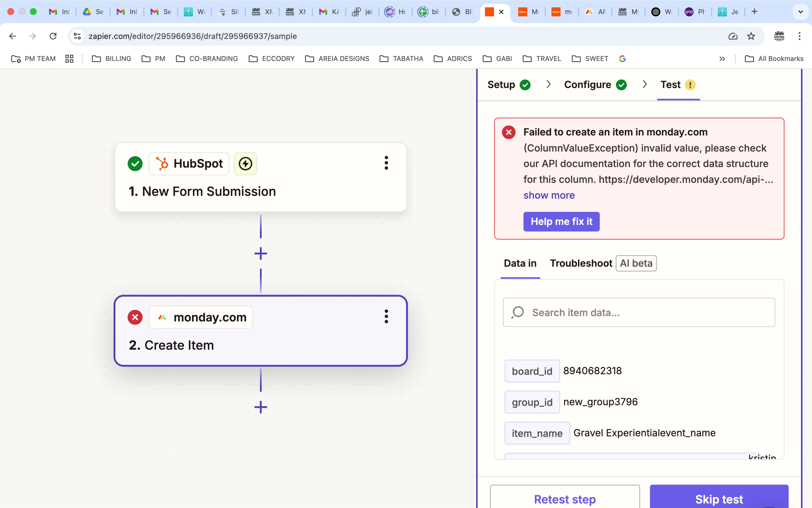The image size is (812, 508).
Task: Open the SWEET bookmarks folder
Action: pos(590,59)
